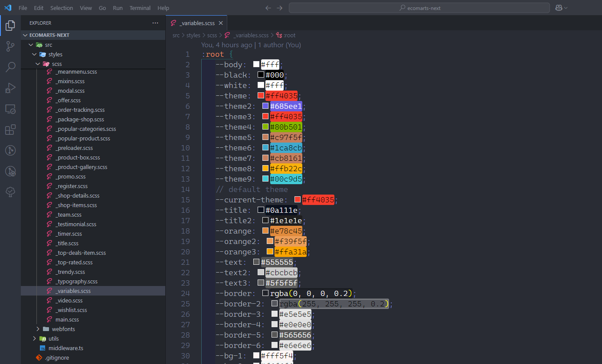This screenshot has width=602, height=364.
Task: Open the Explorer view in activity bar
Action: (10, 26)
